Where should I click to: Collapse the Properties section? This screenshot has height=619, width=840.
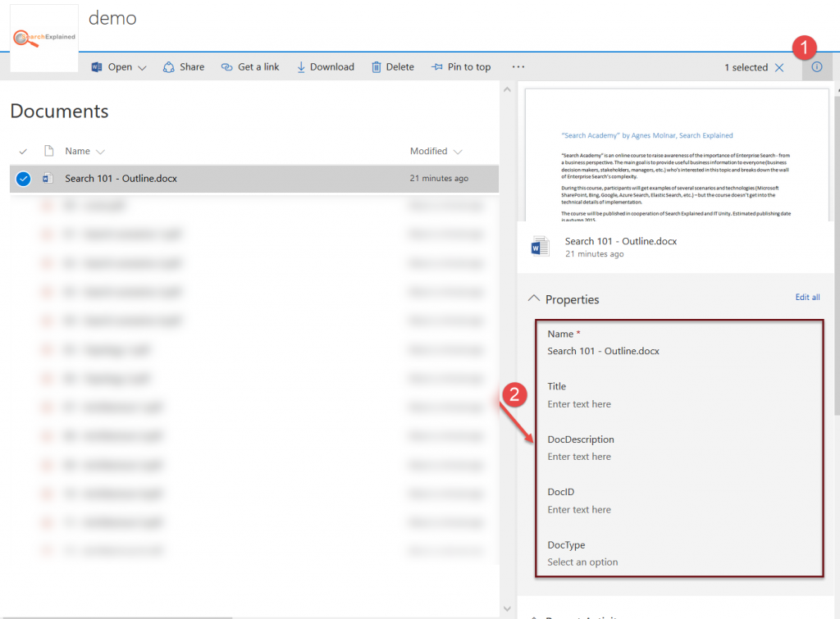pos(533,298)
